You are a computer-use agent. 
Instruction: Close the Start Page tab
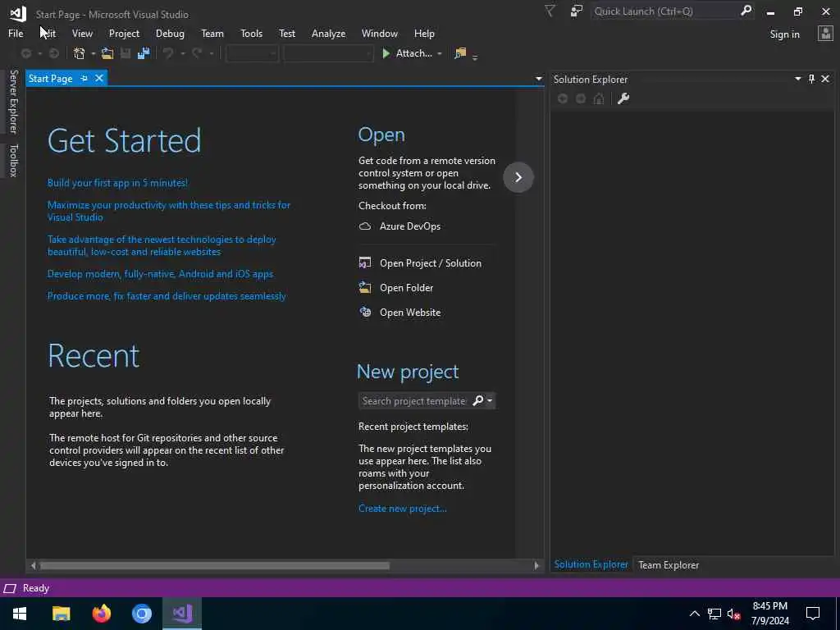(99, 78)
